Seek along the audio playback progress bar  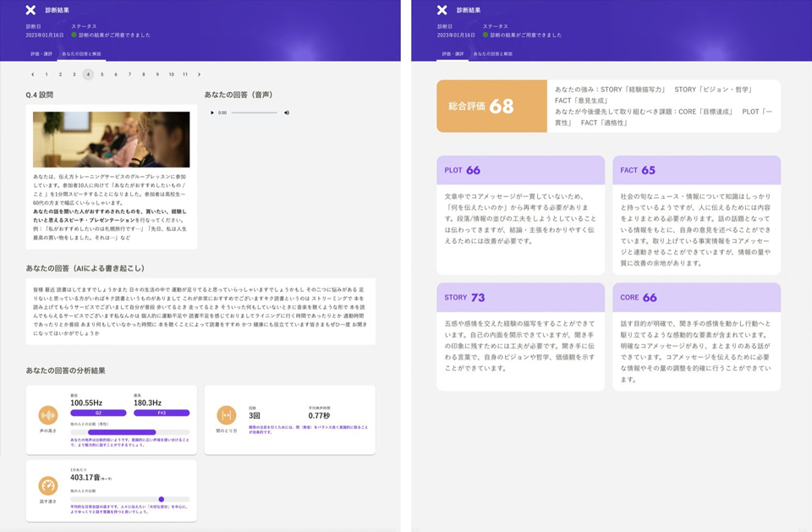(x=255, y=112)
